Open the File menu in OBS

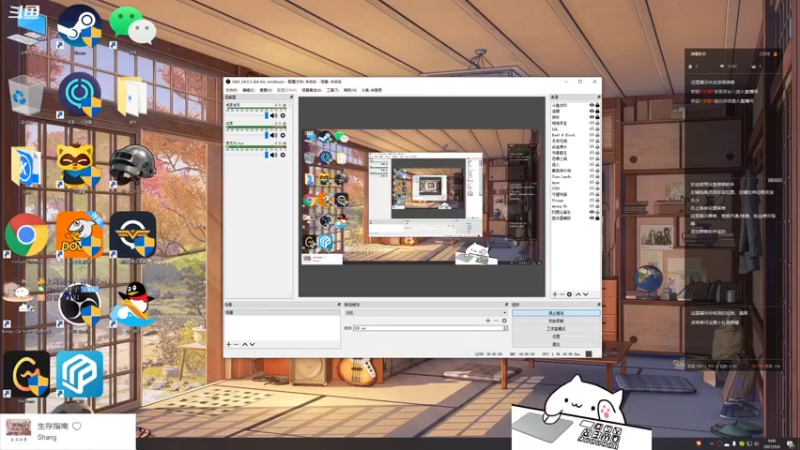tap(231, 90)
